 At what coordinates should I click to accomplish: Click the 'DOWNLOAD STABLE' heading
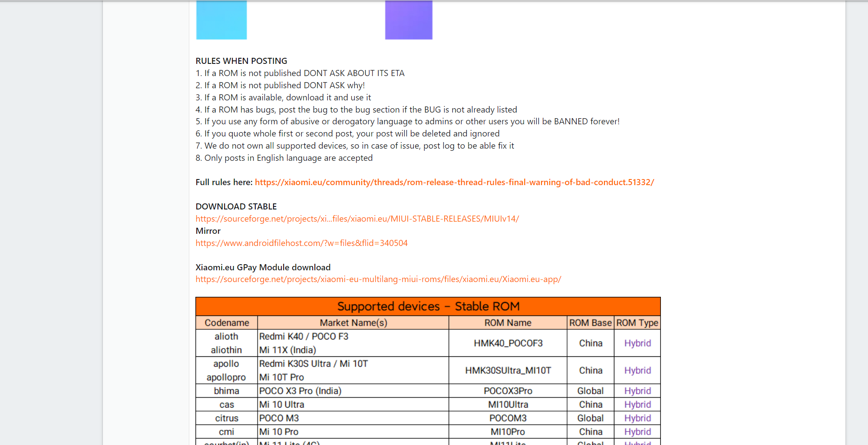[236, 206]
